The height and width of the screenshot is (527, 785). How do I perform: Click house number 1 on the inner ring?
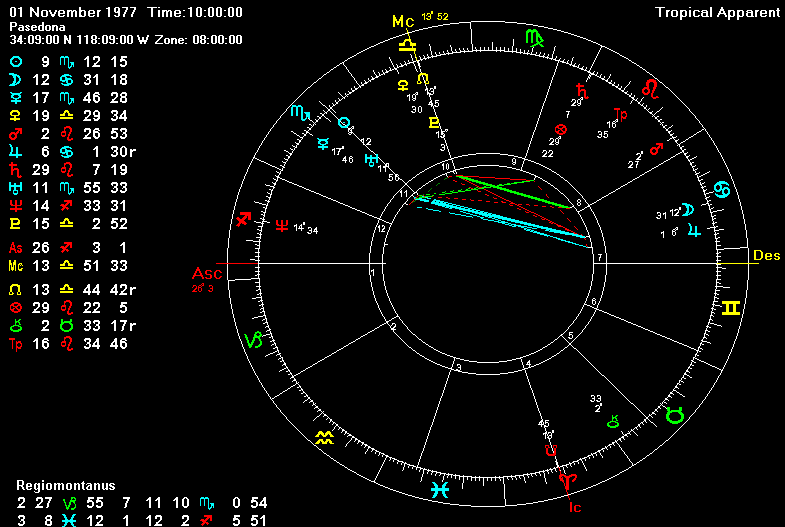click(x=372, y=273)
